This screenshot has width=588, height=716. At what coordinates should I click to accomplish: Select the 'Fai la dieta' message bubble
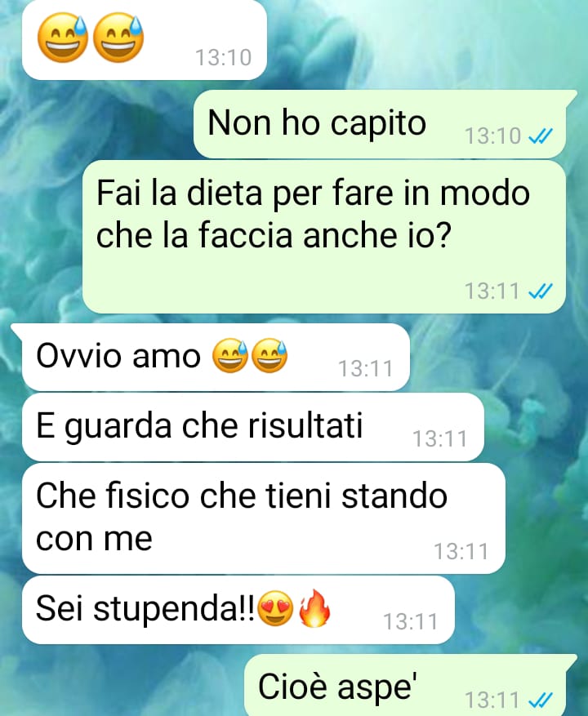tap(324, 237)
